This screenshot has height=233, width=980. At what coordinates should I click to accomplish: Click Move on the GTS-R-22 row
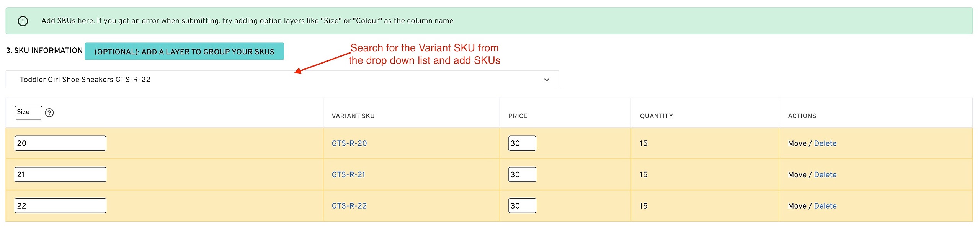click(797, 206)
